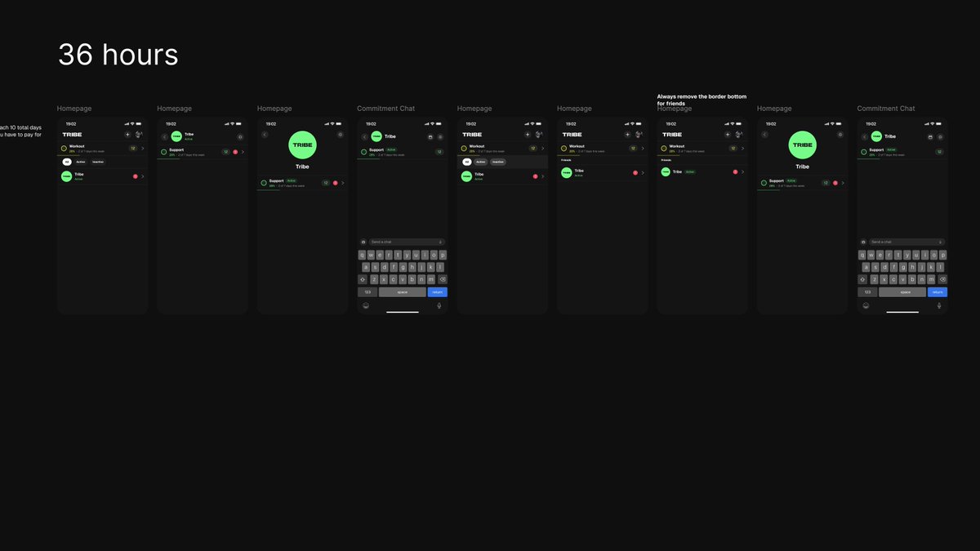Tap backspace key on rightmost Commitment Chat keyboard
This screenshot has height=551, width=980.
point(942,279)
